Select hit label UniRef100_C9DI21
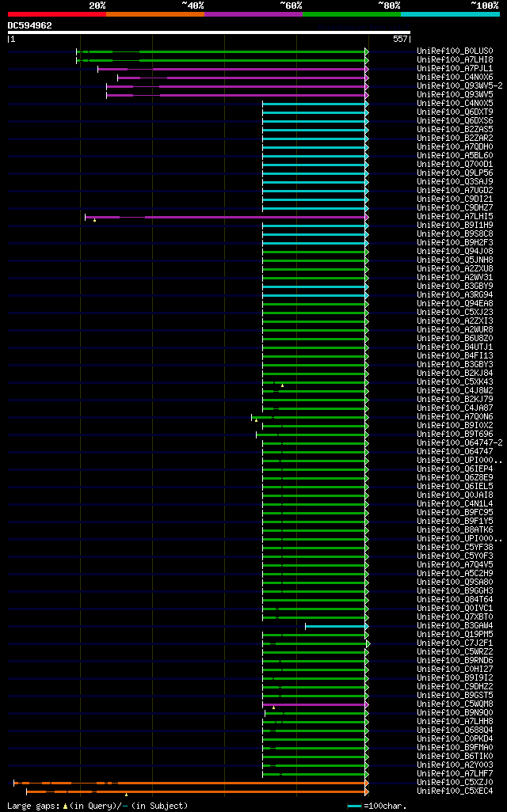This screenshot has height=812, width=507. coord(456,199)
